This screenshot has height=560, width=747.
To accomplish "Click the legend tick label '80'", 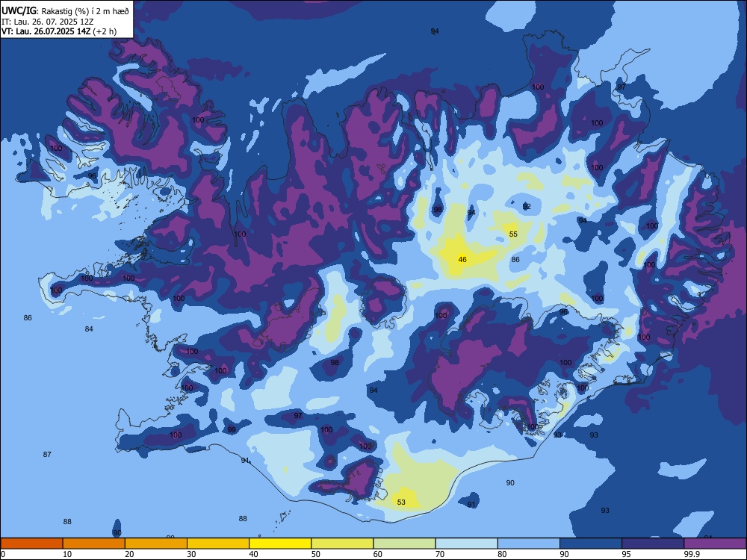I will (x=502, y=554).
